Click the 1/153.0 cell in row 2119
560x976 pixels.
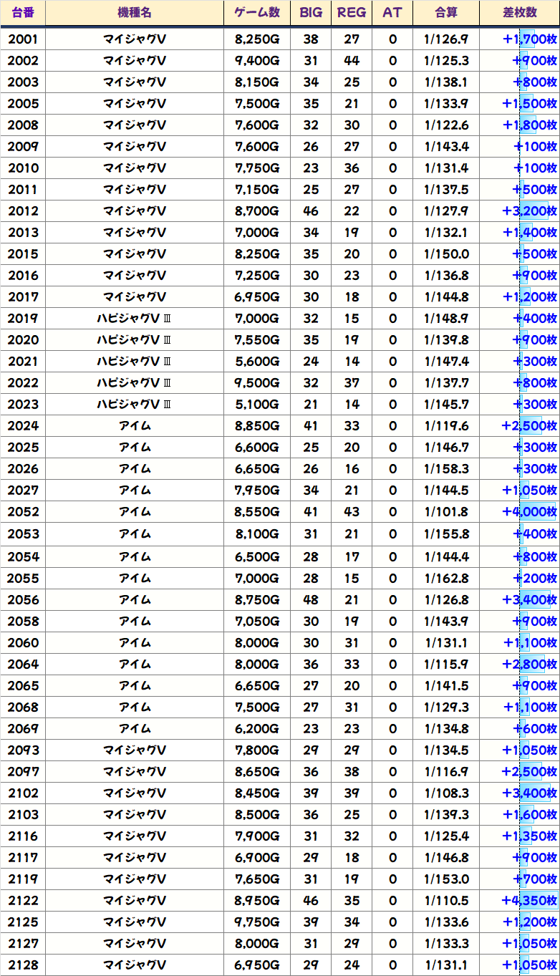click(447, 879)
